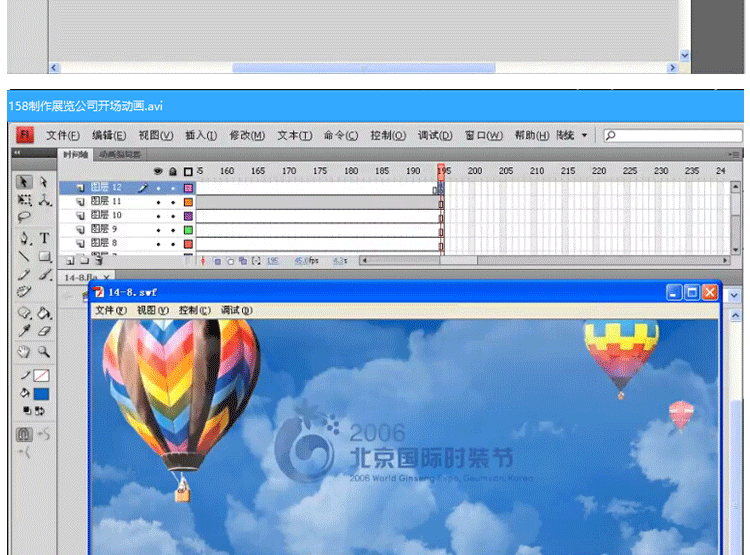
Task: Select the Paint Bucket tool
Action: [44, 313]
